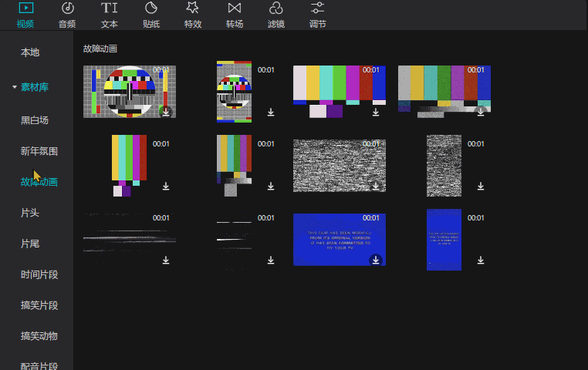Select the narrow vertical static noise thumbnail
Image resolution: width=588 pixels, height=370 pixels.
click(444, 166)
